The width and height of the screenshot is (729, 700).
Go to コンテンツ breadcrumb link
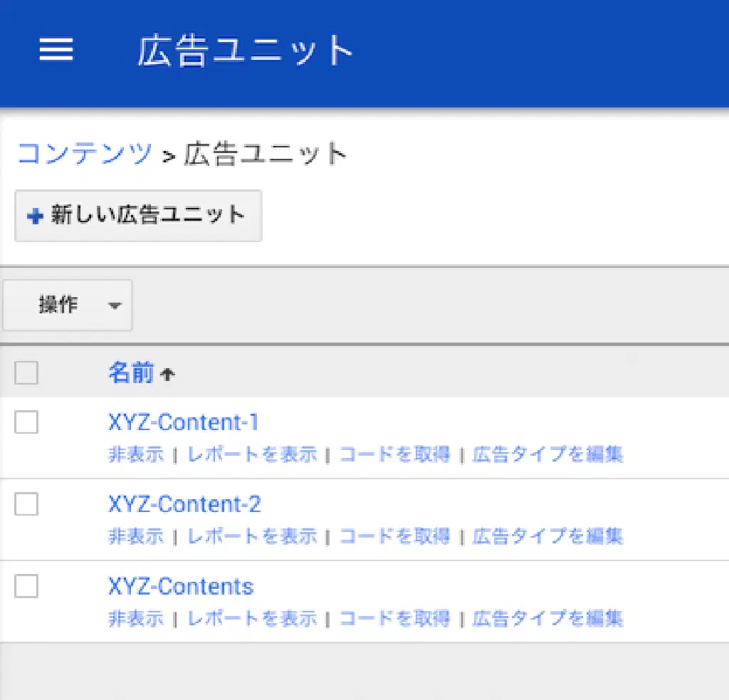coord(85,154)
